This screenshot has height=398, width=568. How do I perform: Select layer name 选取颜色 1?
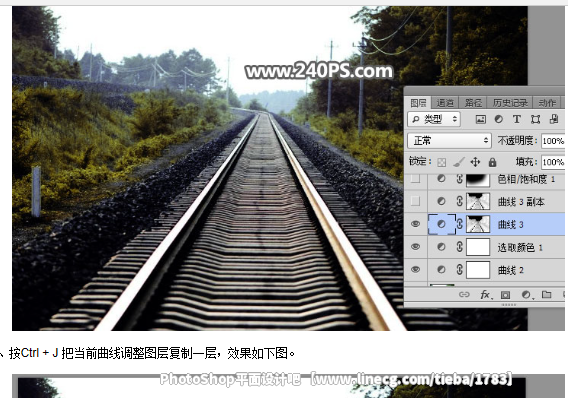(x=520, y=247)
